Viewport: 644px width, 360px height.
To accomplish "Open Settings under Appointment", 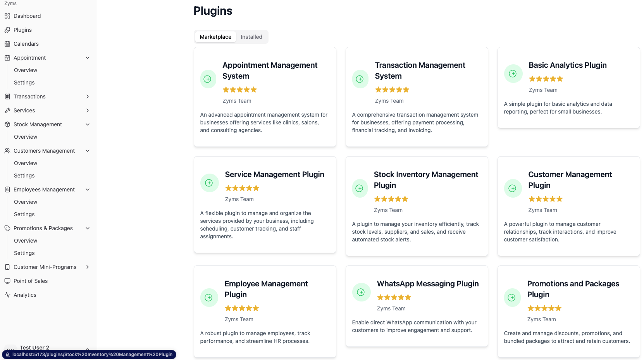I will coord(24,83).
